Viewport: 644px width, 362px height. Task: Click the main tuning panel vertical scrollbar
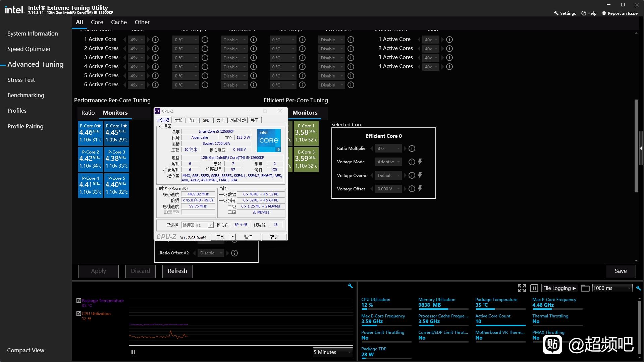[636, 146]
